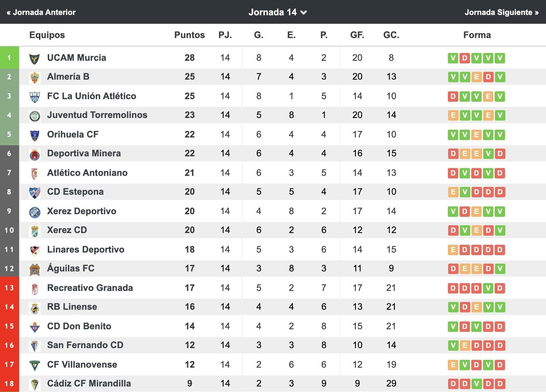Go to Jornada Anterior
Viewport: 546px width, 392px height.
pos(41,12)
